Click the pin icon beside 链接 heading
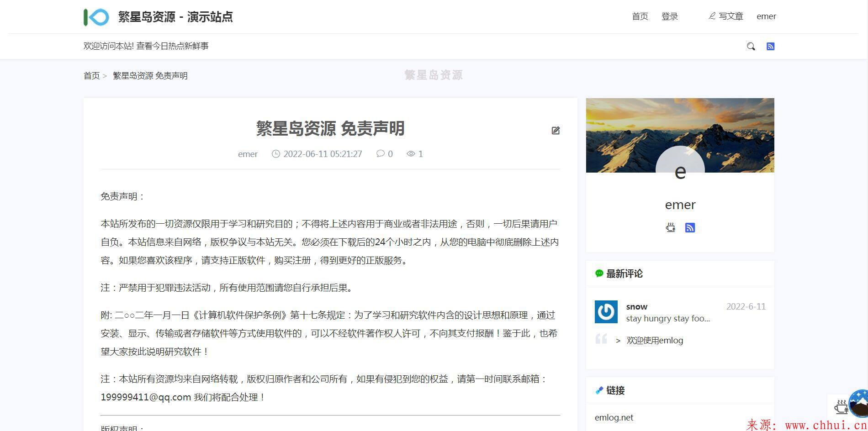This screenshot has height=431, width=868. point(599,390)
